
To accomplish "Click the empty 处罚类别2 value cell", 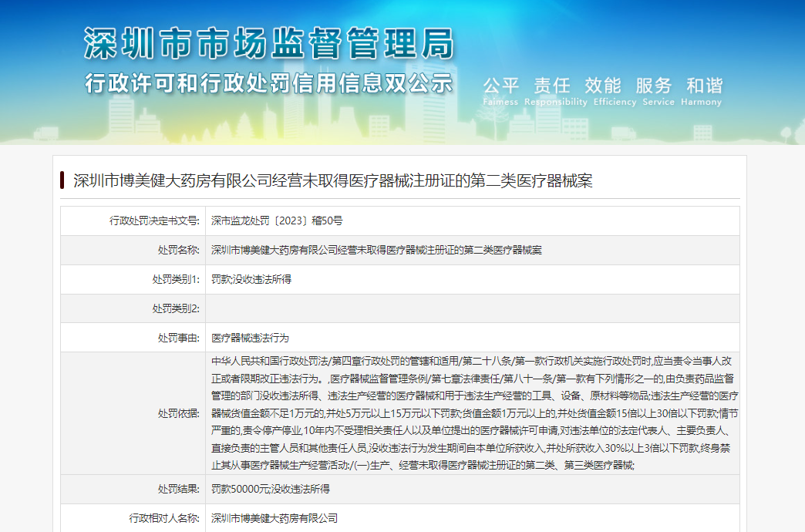I will click(x=472, y=308).
